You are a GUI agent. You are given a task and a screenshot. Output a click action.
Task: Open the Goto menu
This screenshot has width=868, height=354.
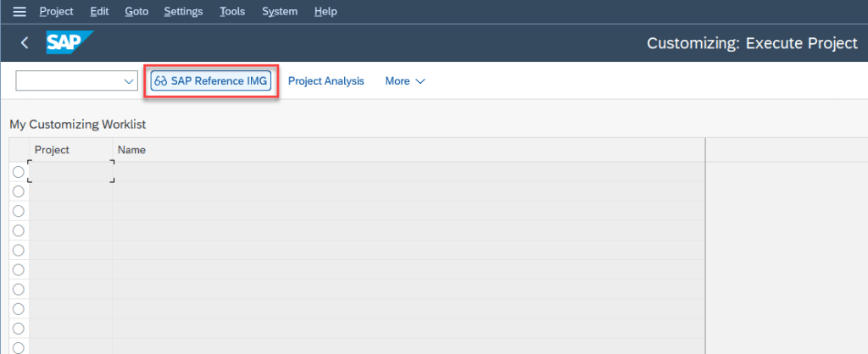[x=136, y=12]
